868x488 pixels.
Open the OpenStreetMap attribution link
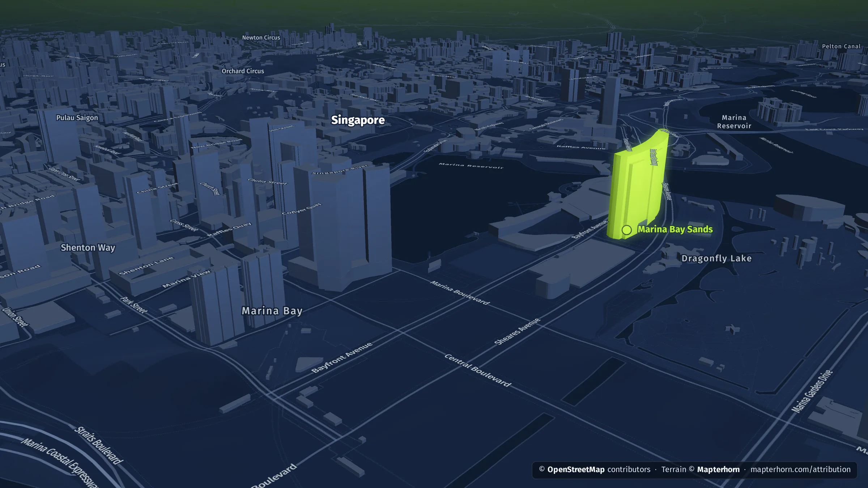(576, 470)
